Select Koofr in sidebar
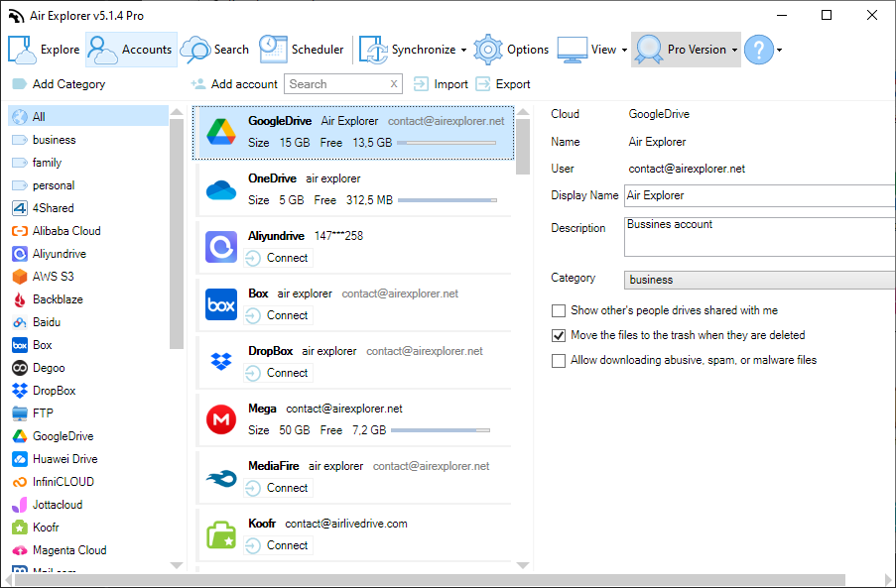Viewport: 896px width, 588px height. coord(88,527)
